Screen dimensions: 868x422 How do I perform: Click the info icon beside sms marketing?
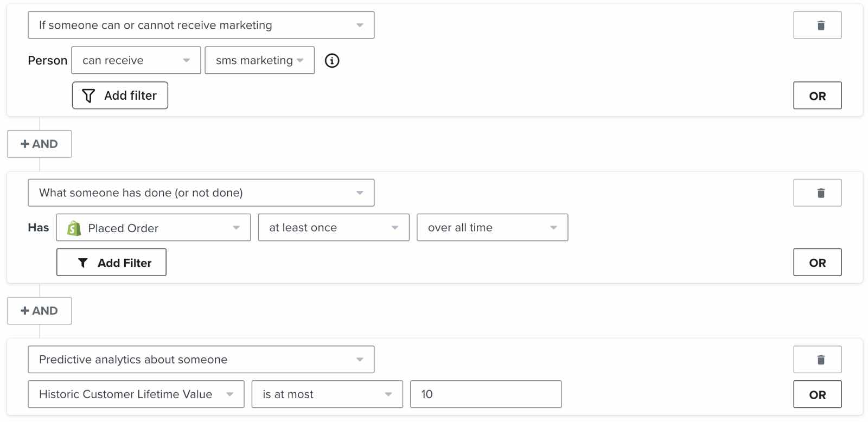332,61
